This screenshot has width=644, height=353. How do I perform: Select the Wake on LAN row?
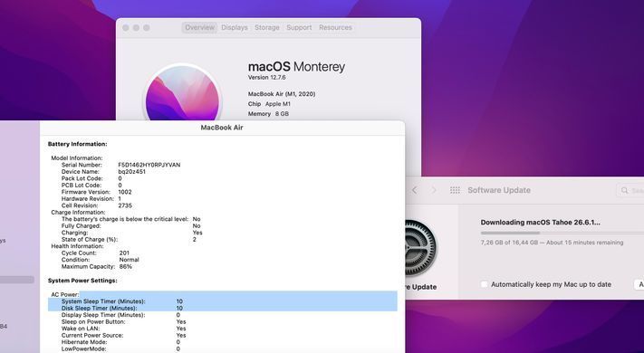click(123, 329)
